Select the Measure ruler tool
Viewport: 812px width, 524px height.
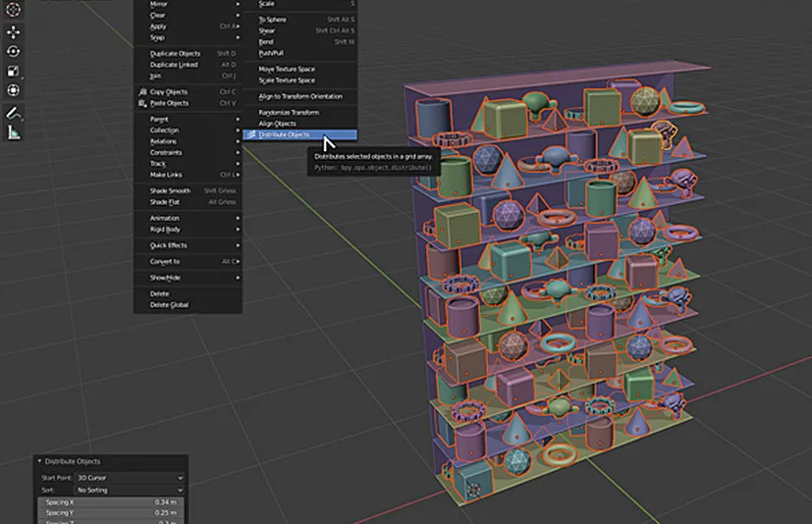(13, 133)
